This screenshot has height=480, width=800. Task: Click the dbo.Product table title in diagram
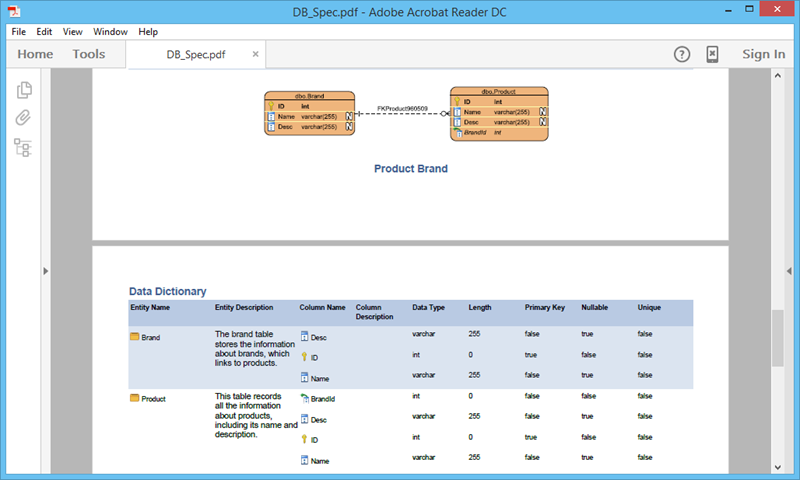click(498, 91)
